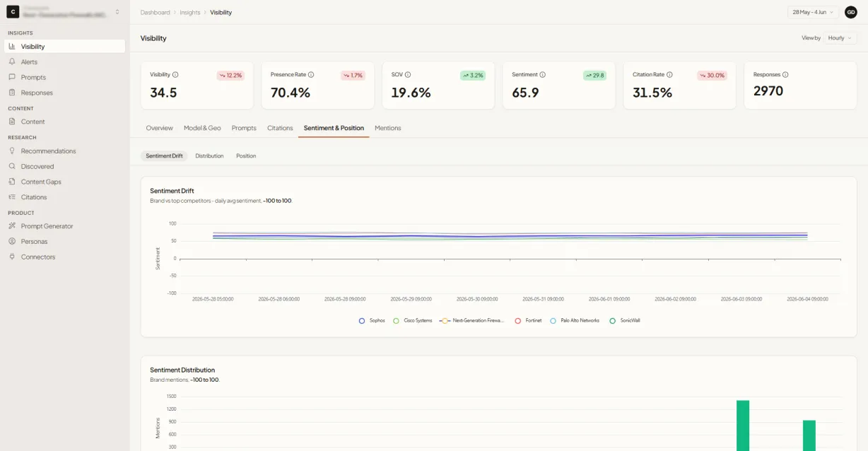Image resolution: width=868 pixels, height=451 pixels.
Task: Open Prompt Generator wand icon
Action: tap(12, 226)
